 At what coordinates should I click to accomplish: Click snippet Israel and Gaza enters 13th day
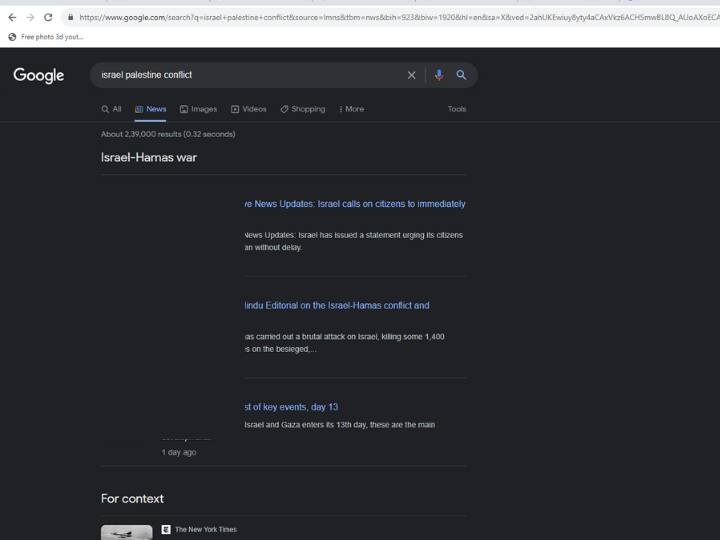pos(340,425)
